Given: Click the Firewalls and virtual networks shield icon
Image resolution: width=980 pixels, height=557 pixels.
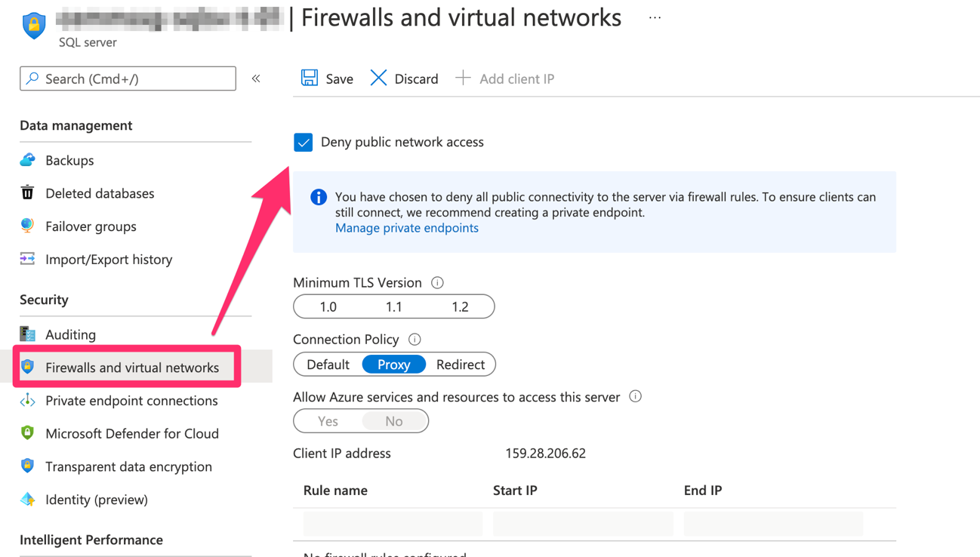Looking at the screenshot, I should pyautogui.click(x=27, y=368).
